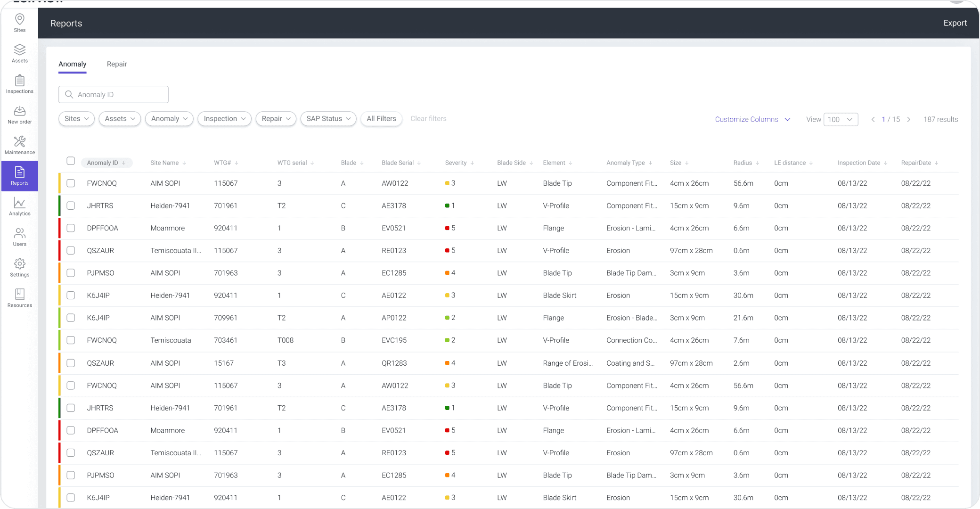Image resolution: width=980 pixels, height=509 pixels.
Task: Click Export in the header
Action: point(955,23)
